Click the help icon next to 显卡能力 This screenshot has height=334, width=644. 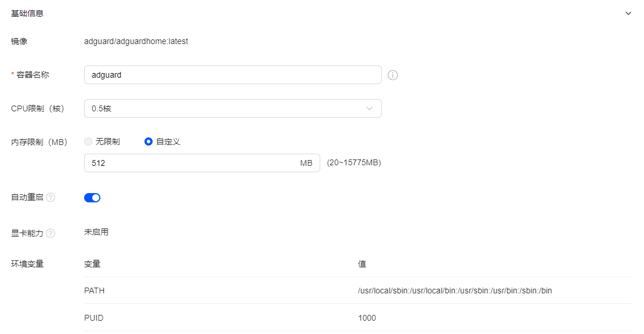50,233
